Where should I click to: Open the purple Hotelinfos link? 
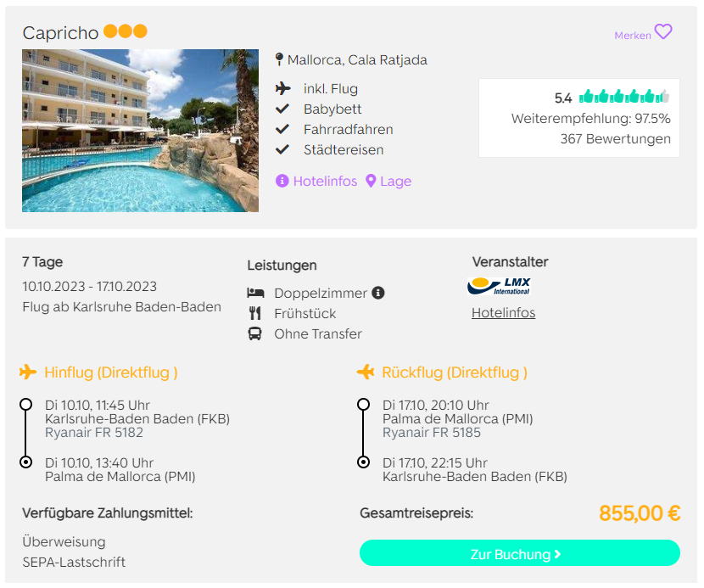click(325, 181)
